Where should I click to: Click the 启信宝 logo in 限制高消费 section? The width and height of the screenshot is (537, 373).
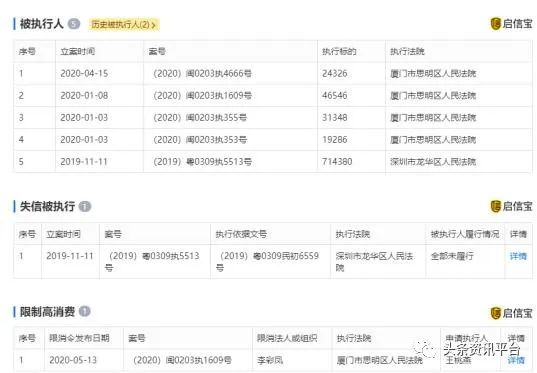pyautogui.click(x=512, y=313)
